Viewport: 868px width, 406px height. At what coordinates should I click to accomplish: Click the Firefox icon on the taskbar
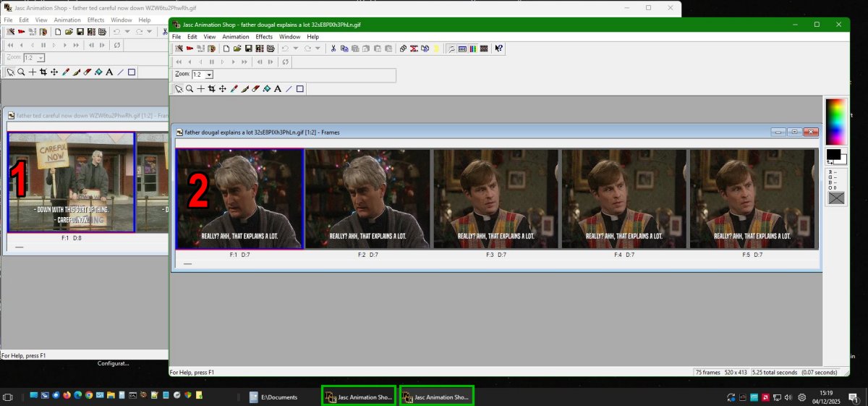(67, 396)
